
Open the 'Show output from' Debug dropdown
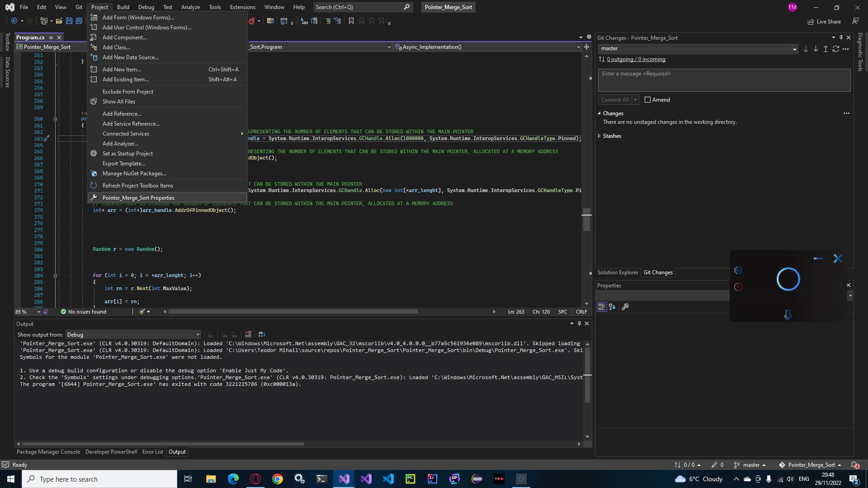click(x=198, y=334)
